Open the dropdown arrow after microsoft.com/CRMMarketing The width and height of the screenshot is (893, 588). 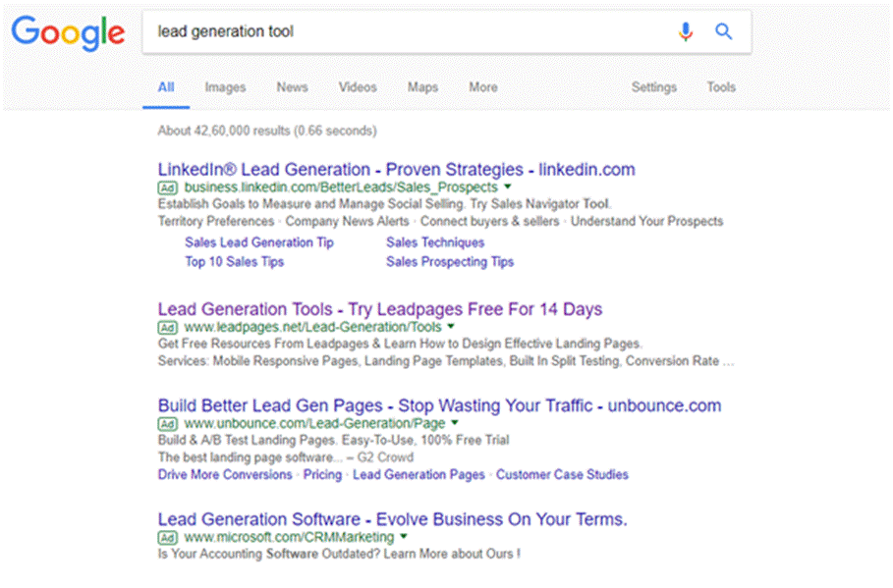coord(403,537)
